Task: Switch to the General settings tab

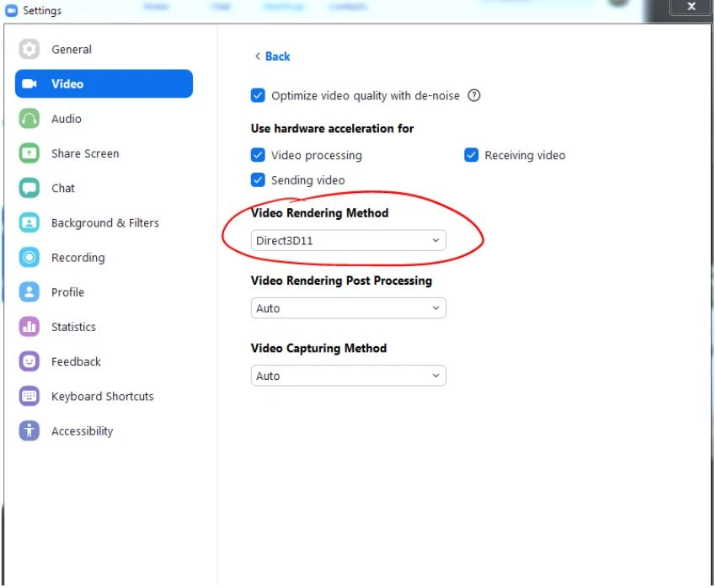Action: coord(72,49)
